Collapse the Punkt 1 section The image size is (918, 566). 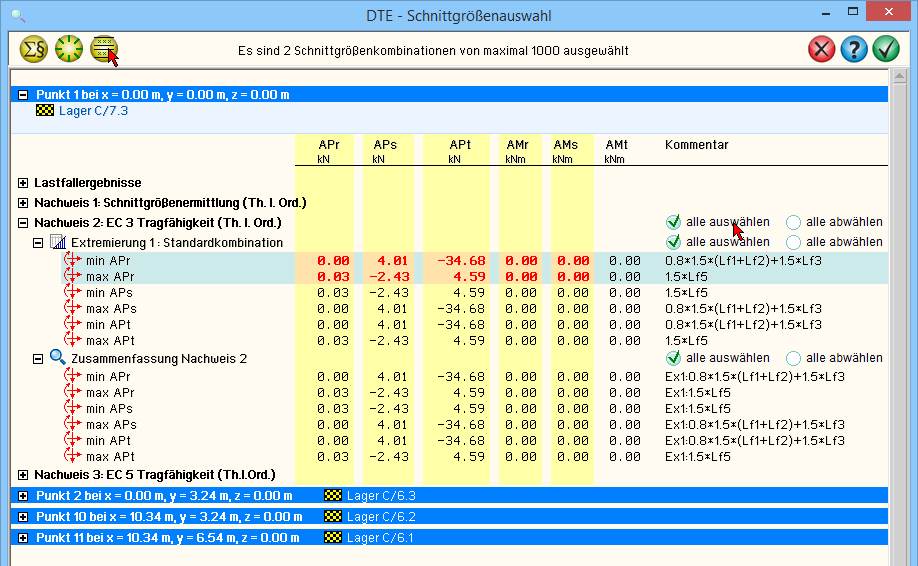tap(23, 94)
